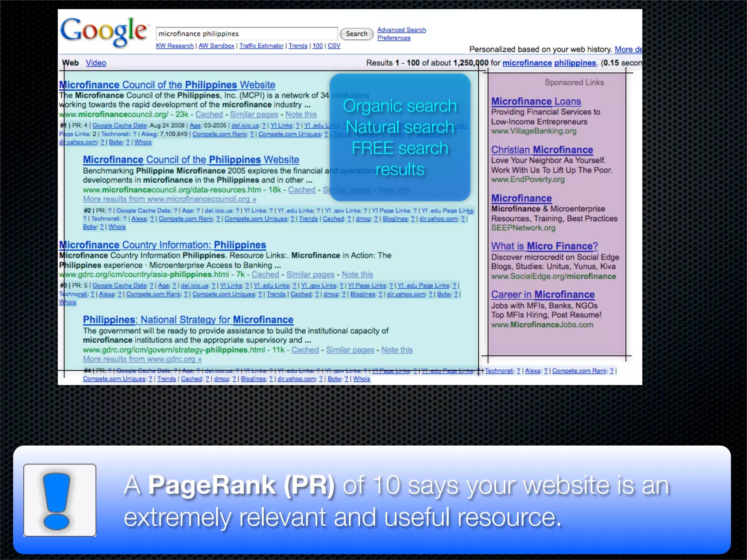Open Christian Microfinance sponsored link
747x560 pixels.
click(x=542, y=150)
